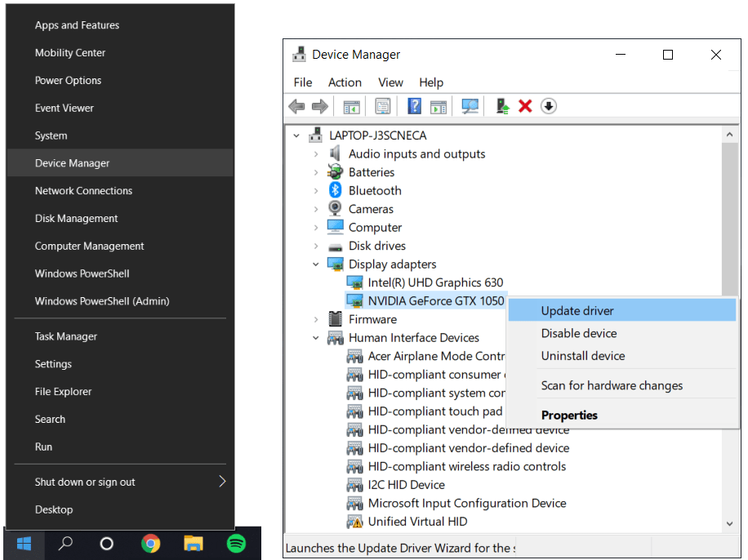The width and height of the screenshot is (748, 560).
Task: Open Cortana circle icon on taskbar
Action: (x=107, y=544)
